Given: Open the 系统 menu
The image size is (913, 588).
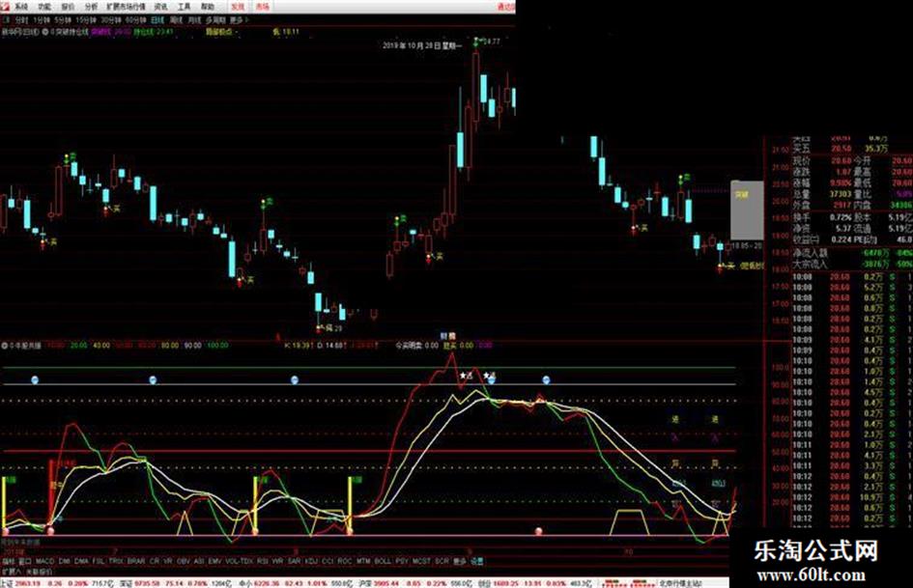Looking at the screenshot, I should coord(21,7).
